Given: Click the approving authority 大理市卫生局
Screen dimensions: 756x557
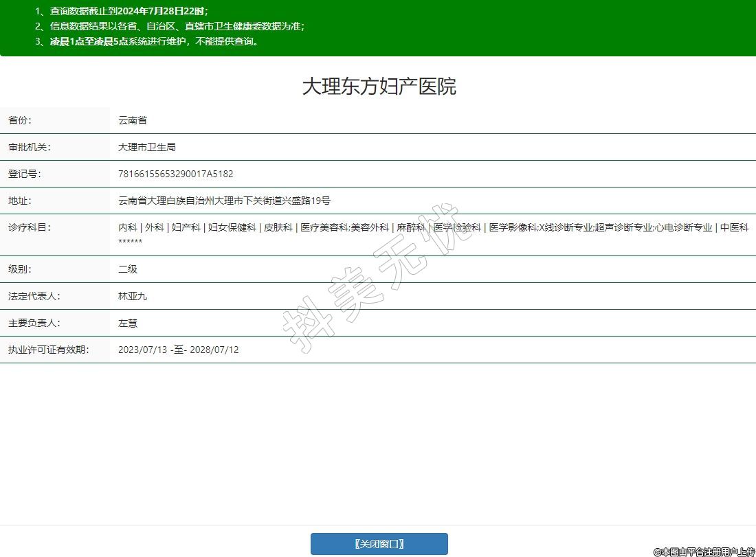Looking at the screenshot, I should [147, 147].
